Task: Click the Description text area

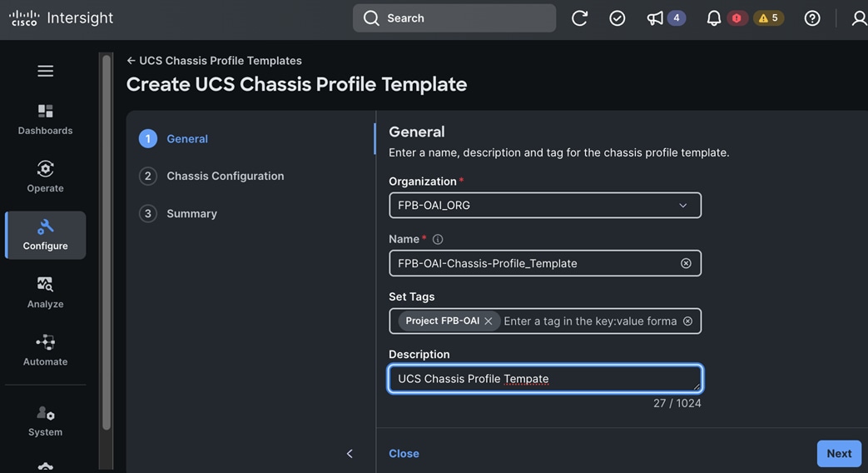Action: point(545,379)
